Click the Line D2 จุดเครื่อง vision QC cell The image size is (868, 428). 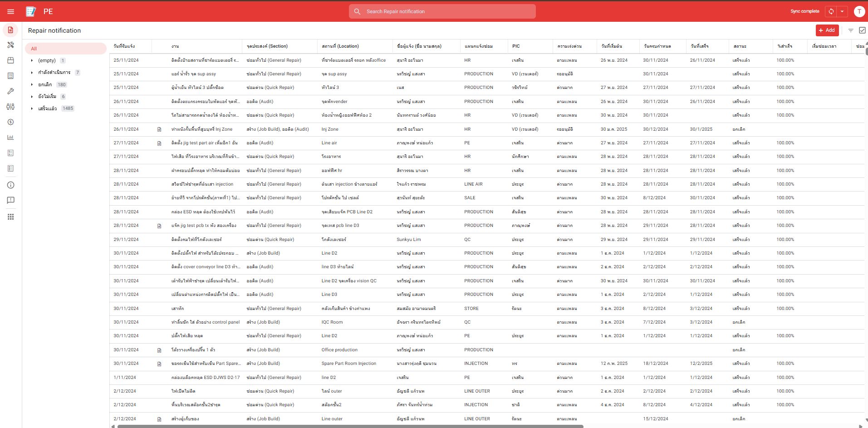coord(349,281)
